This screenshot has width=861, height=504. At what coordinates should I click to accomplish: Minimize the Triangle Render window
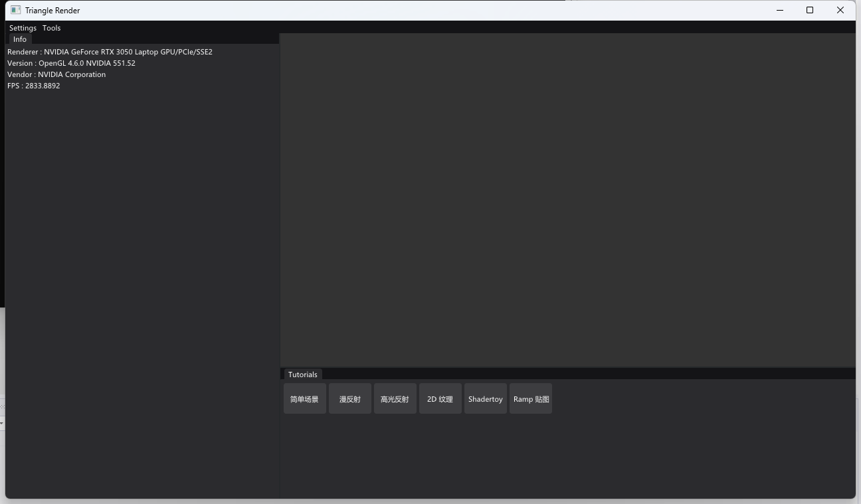tap(780, 10)
